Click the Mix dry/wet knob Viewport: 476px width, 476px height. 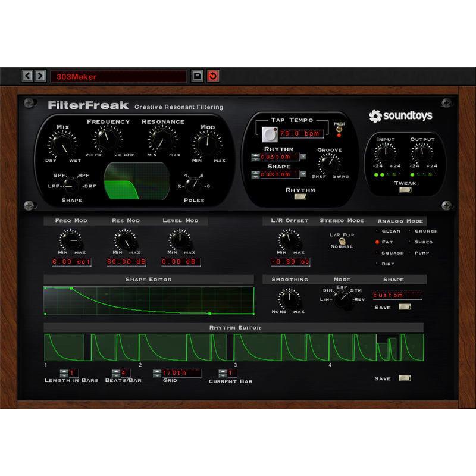[x=62, y=145]
